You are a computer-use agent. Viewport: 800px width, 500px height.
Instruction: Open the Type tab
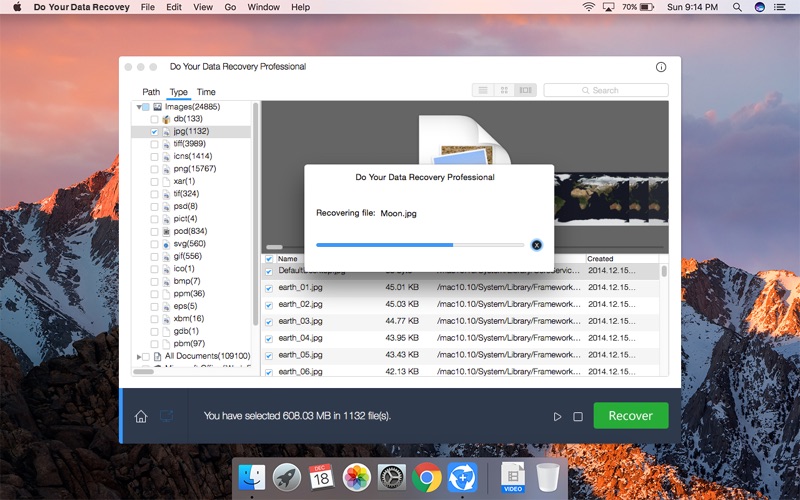pyautogui.click(x=179, y=92)
